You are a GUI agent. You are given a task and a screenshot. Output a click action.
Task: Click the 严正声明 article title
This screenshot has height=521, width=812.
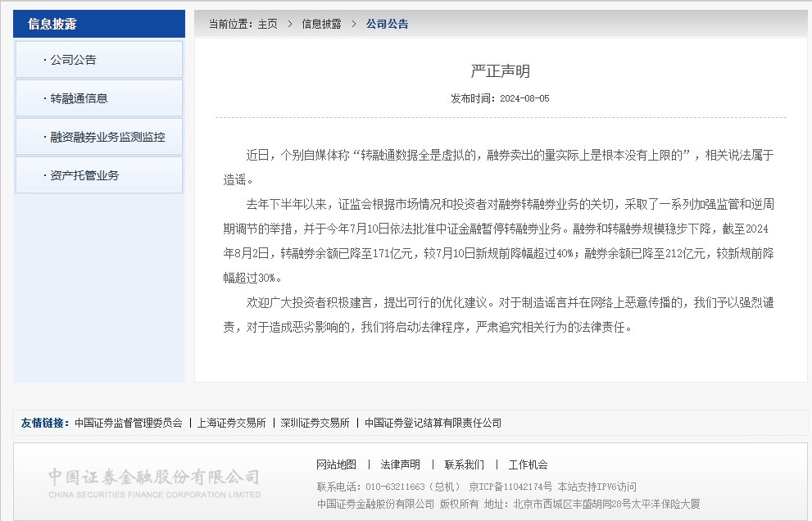click(x=501, y=71)
